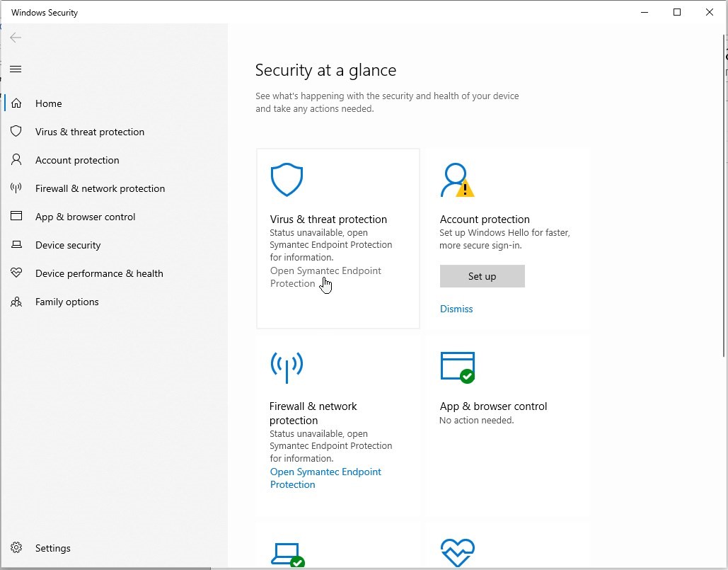Click the Firewall & network protection antenna icon in sidebar
The height and width of the screenshot is (570, 728).
[x=16, y=188]
